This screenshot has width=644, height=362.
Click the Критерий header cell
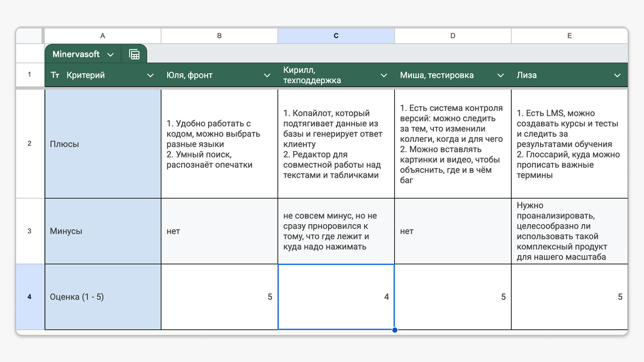click(103, 75)
